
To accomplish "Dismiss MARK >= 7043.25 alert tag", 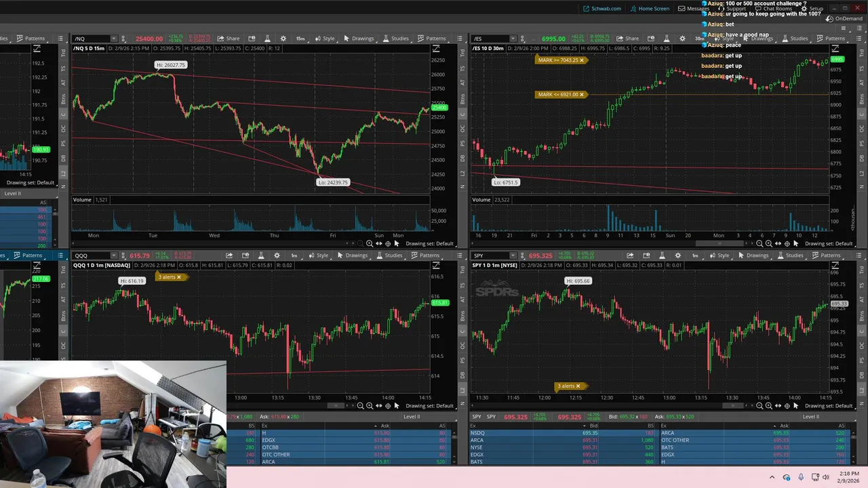I will 582,60.
